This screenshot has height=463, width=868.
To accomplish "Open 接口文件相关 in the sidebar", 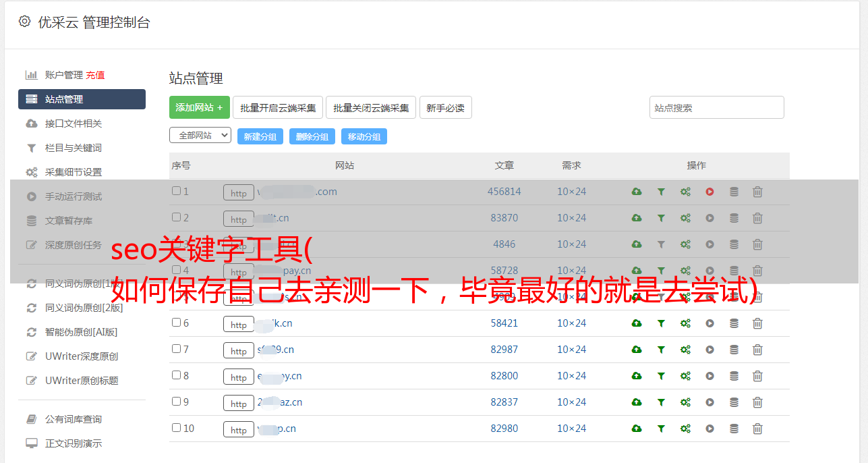I will (x=74, y=124).
